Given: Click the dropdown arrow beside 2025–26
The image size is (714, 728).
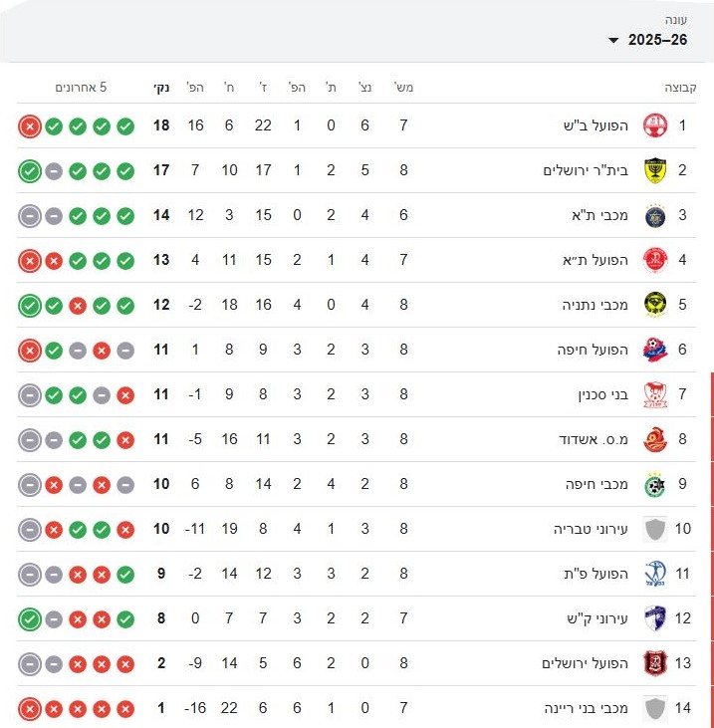Looking at the screenshot, I should coord(613,41).
